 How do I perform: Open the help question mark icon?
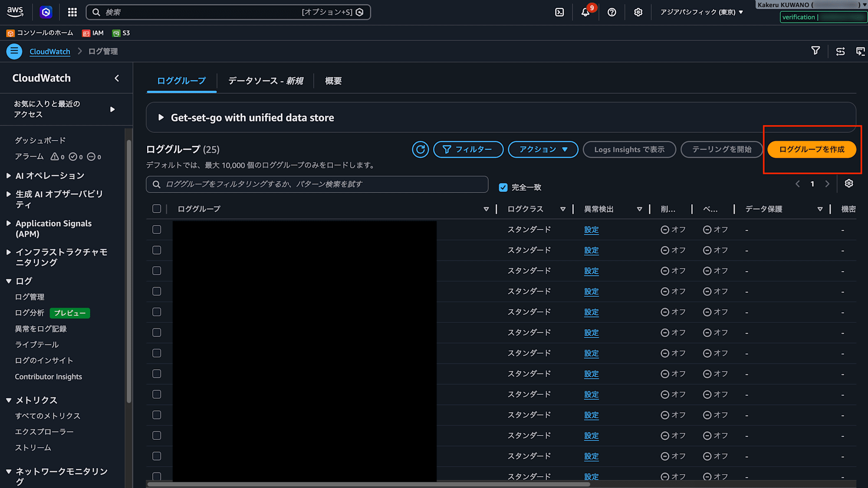coord(612,12)
